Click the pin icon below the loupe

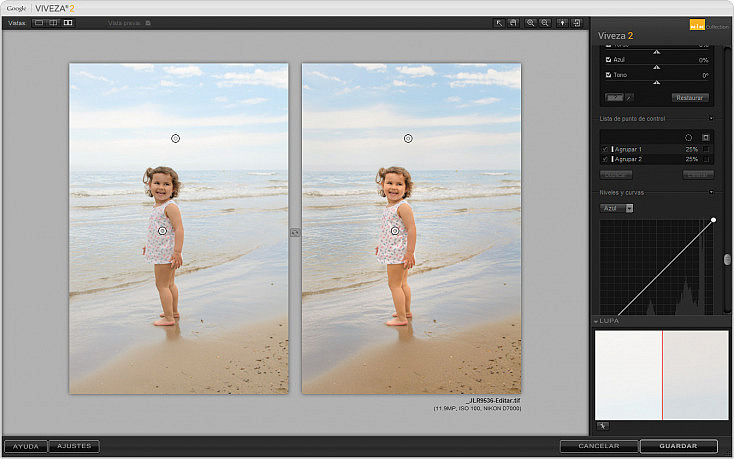(x=603, y=426)
